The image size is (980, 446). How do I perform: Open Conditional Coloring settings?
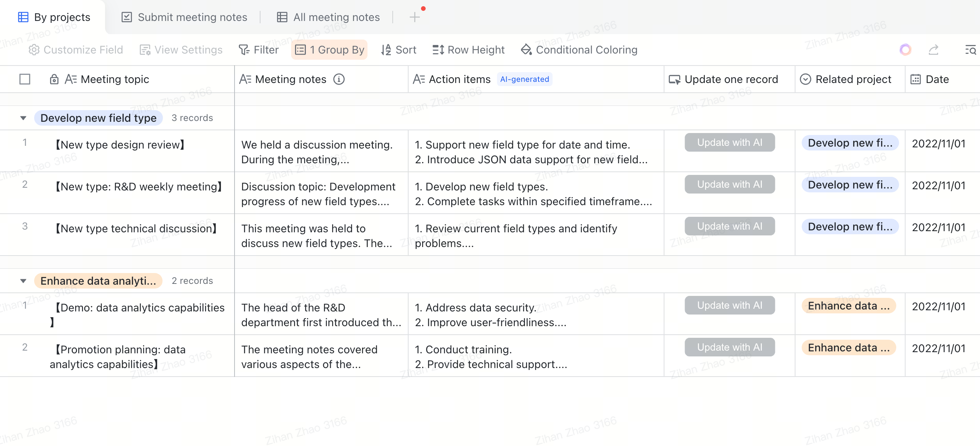coord(579,50)
